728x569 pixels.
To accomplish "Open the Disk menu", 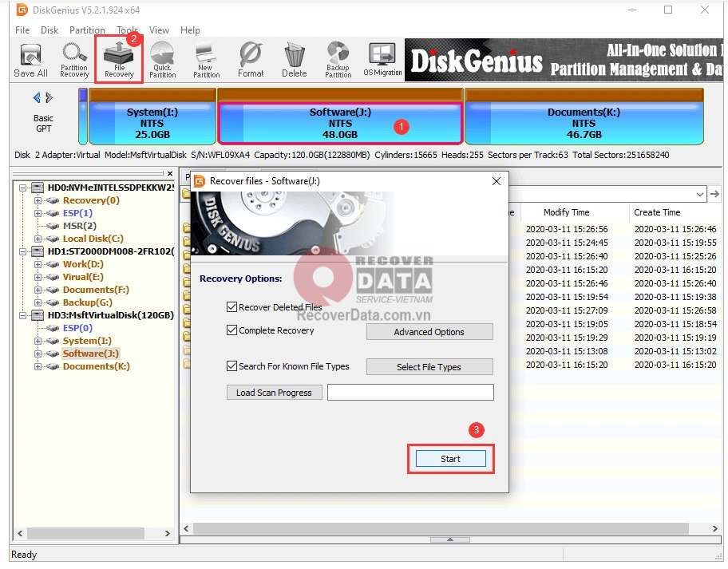I will [x=49, y=30].
